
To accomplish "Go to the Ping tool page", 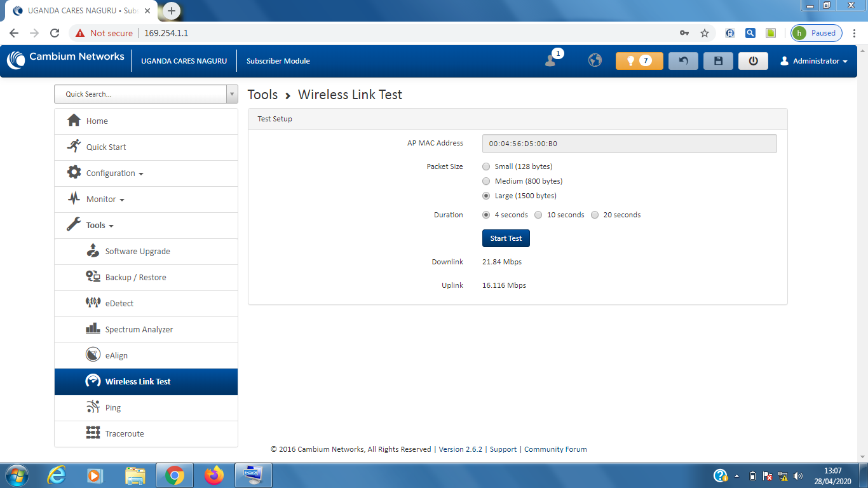I will (112, 408).
